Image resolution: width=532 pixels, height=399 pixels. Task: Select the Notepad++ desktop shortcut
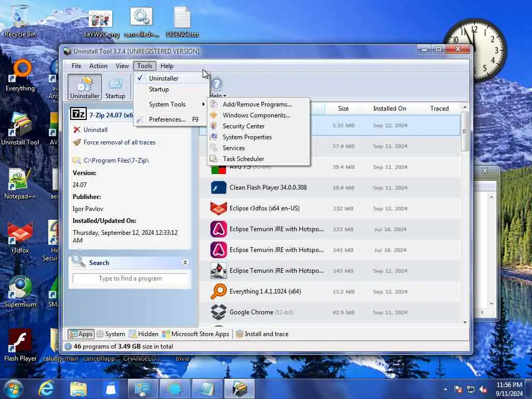coord(20,183)
